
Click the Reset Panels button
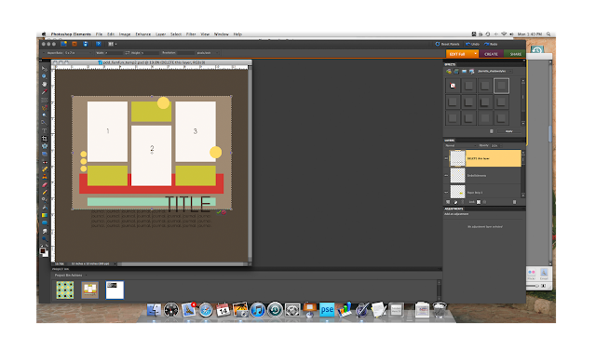447,44
